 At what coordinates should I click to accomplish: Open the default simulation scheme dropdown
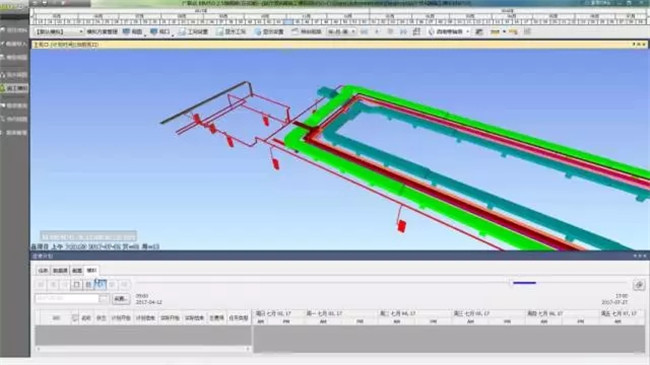click(59, 32)
